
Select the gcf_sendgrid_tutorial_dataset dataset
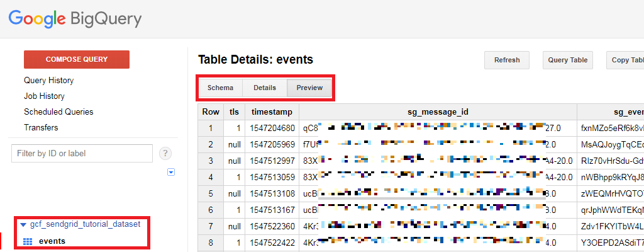coord(86,224)
